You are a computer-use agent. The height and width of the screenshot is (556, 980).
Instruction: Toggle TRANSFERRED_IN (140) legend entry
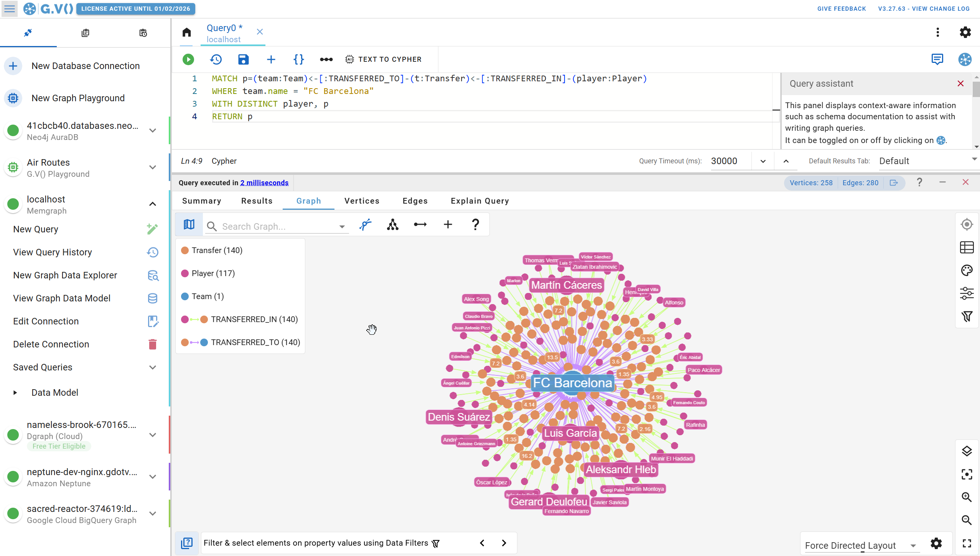coord(239,319)
